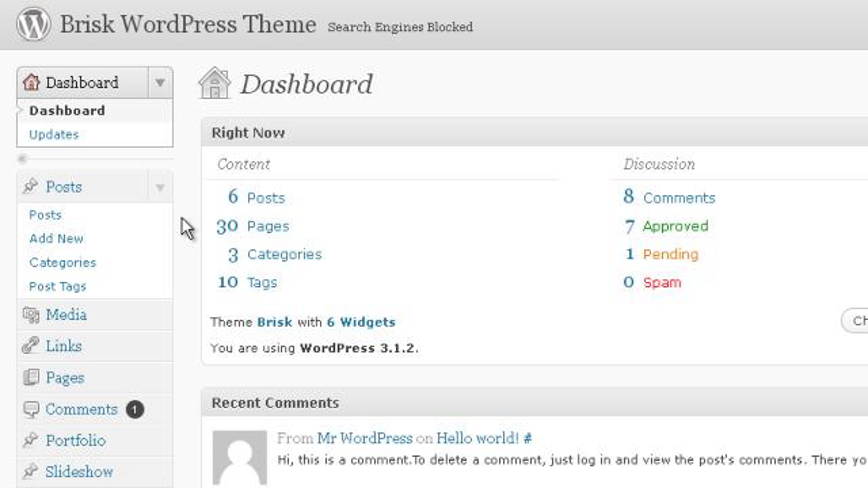
Task: Choose Add New under Posts
Action: click(x=56, y=239)
